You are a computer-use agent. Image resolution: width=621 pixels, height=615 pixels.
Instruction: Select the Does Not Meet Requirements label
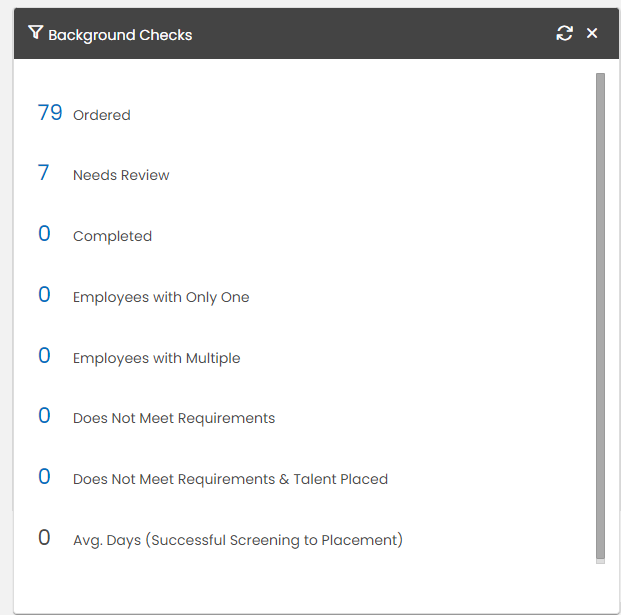click(x=174, y=419)
